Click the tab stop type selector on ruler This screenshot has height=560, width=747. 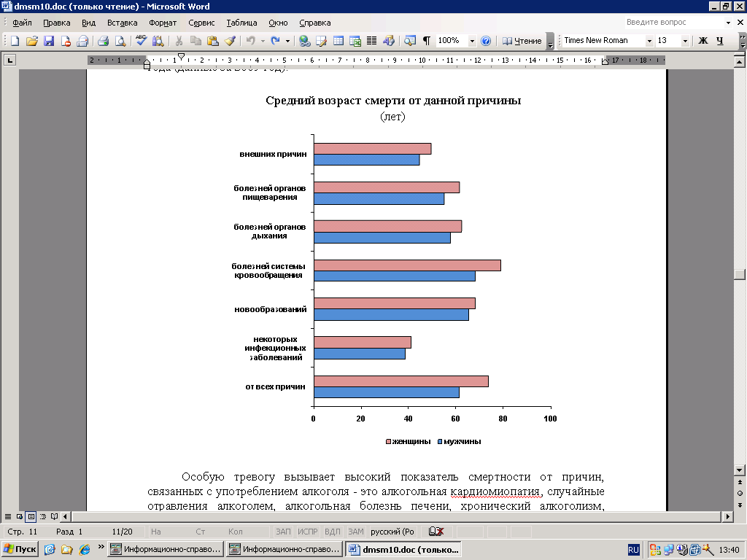[x=9, y=60]
